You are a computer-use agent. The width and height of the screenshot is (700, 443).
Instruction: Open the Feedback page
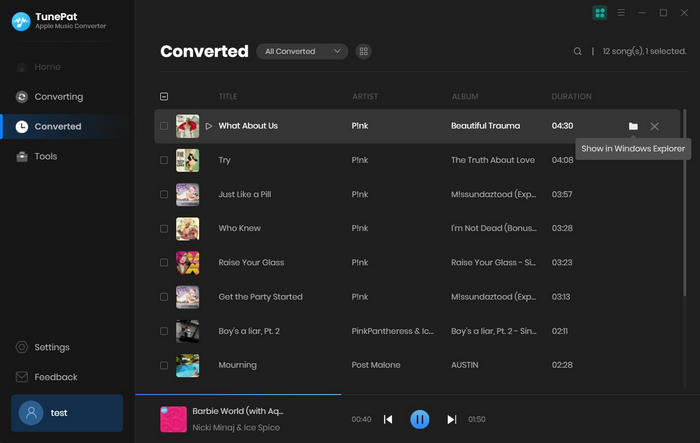(x=47, y=377)
